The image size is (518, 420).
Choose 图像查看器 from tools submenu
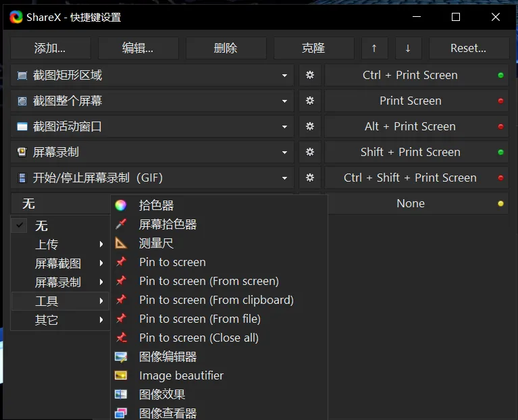[219, 413]
